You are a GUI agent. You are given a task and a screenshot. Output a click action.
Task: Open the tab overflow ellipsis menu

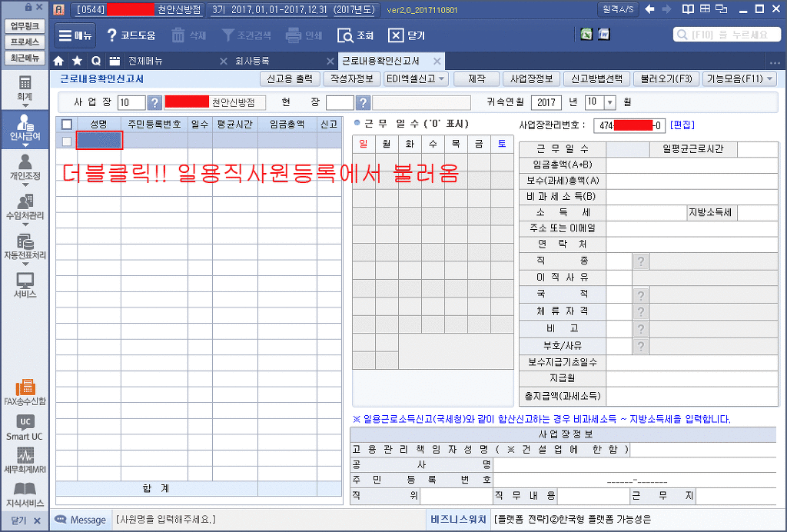click(775, 63)
